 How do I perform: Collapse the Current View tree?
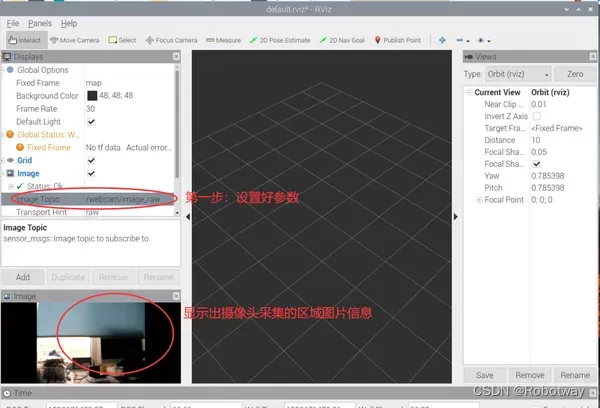click(x=469, y=92)
